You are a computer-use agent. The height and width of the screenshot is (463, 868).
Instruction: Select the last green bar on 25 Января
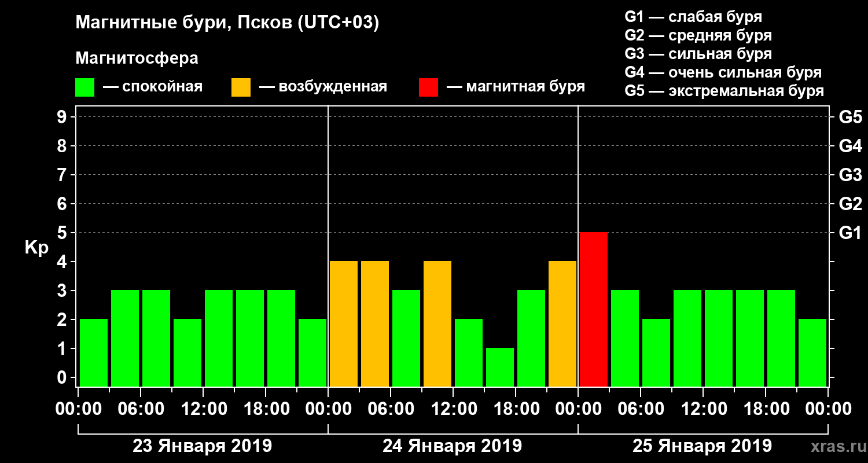tap(812, 352)
